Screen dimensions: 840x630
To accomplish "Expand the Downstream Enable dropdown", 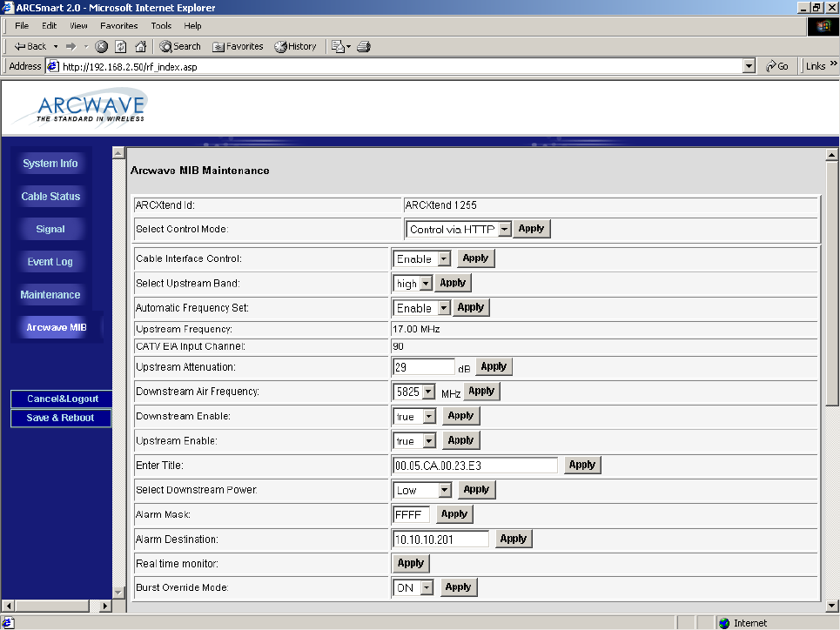I will pos(429,416).
